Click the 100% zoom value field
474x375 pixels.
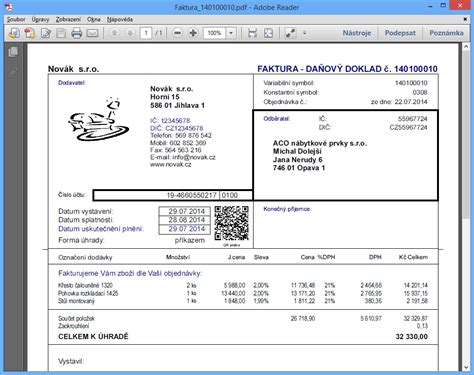coord(215,33)
